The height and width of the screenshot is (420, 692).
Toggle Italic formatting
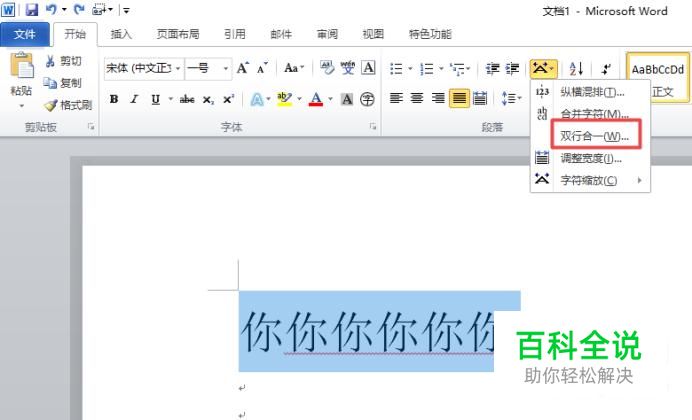point(134,99)
